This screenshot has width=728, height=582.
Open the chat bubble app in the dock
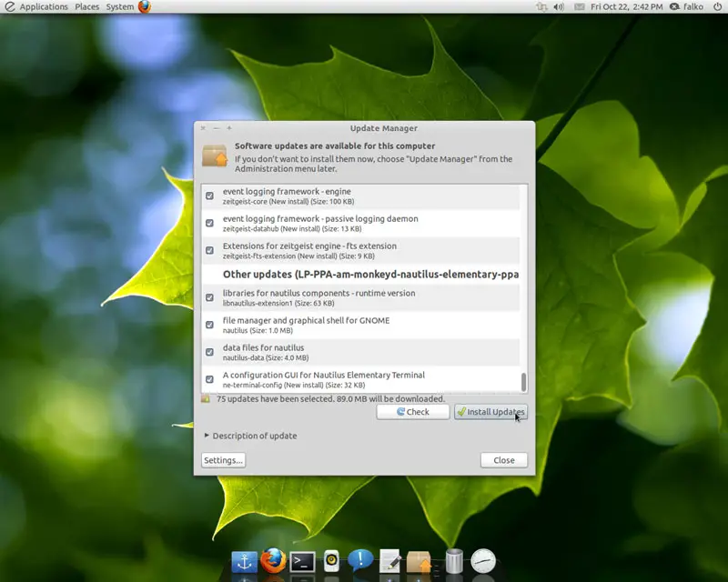360,560
